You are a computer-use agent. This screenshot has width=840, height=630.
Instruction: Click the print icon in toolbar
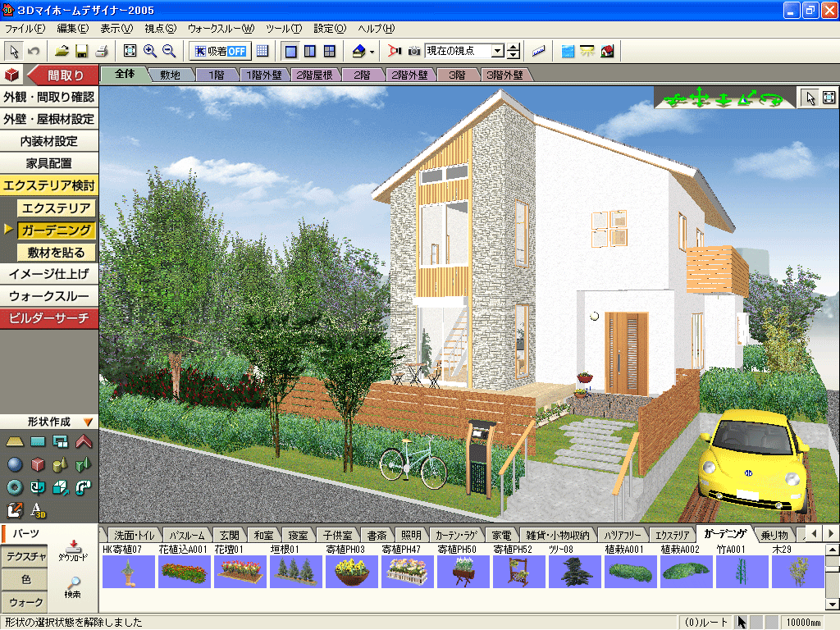(102, 51)
